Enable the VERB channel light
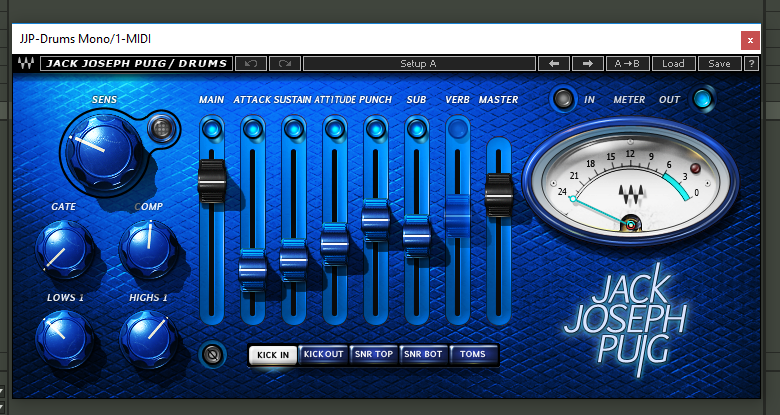Viewport: 780px width, 415px height. point(458,129)
